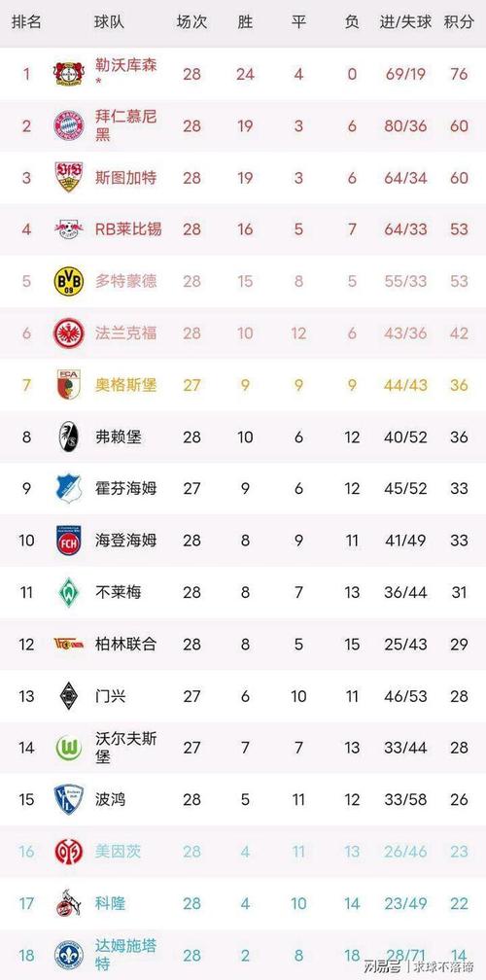Click the Heidenheim FCH crest
This screenshot has width=486, height=980.
tap(69, 540)
